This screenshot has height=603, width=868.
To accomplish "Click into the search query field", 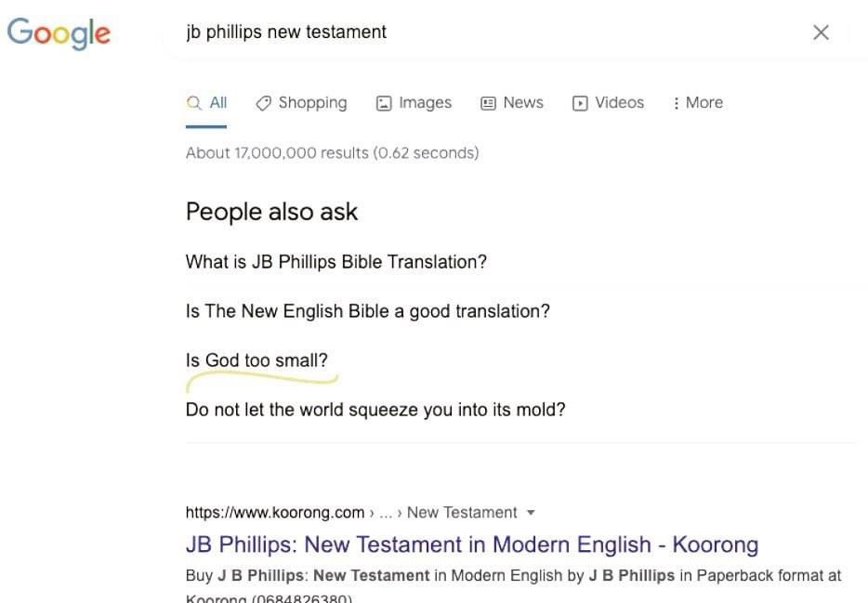I will click(487, 33).
